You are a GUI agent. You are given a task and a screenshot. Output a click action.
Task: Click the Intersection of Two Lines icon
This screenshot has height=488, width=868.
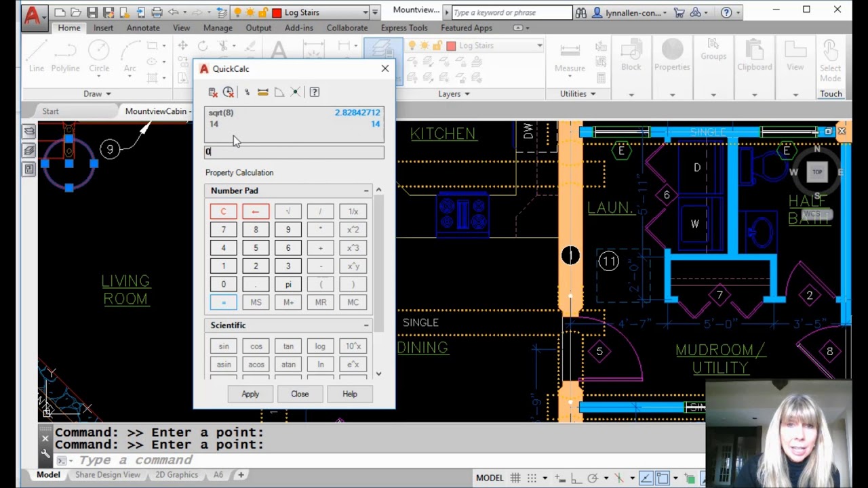[x=295, y=92]
